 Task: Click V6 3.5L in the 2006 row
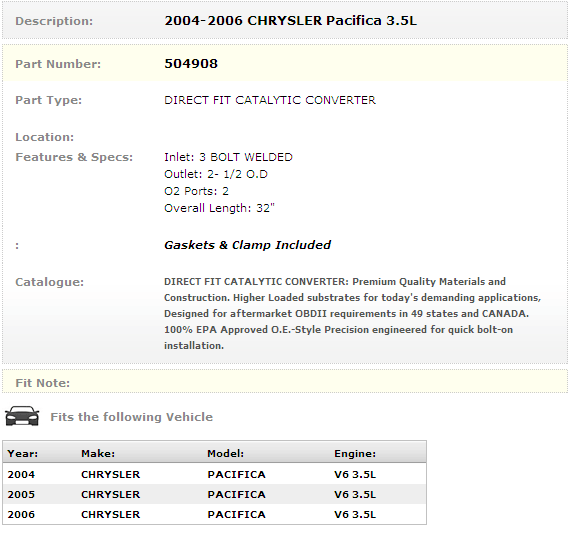tap(355, 514)
